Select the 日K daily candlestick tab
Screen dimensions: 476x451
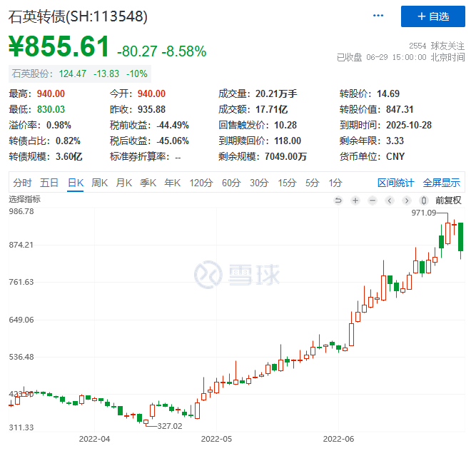(x=75, y=183)
